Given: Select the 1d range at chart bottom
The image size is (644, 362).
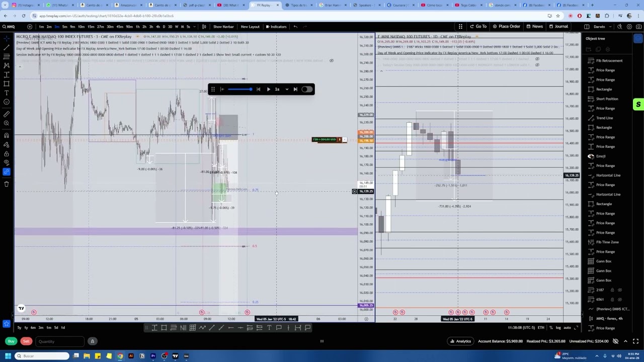Looking at the screenshot, I should pyautogui.click(x=63, y=328).
